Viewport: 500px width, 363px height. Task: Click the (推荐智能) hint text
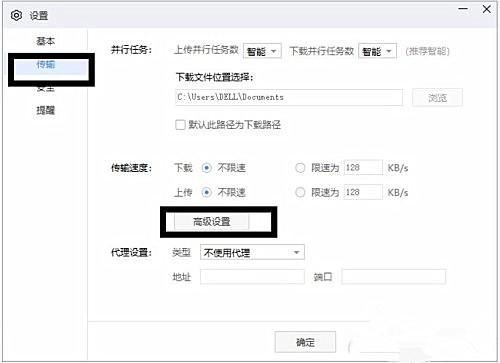[x=427, y=51]
